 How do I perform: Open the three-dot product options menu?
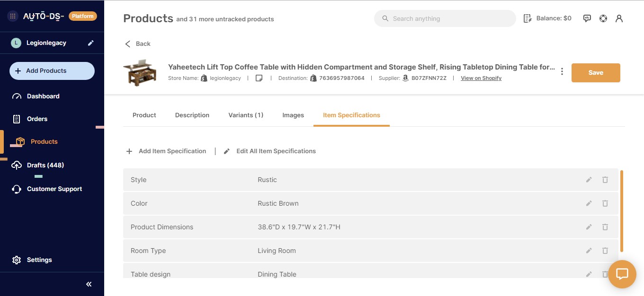click(562, 72)
